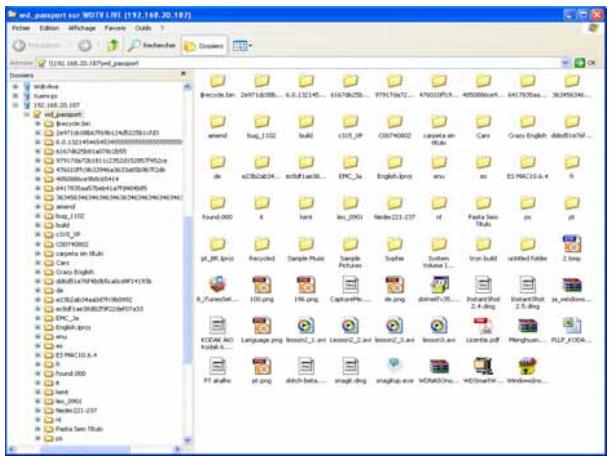Collapse the wd_passport tree node
Image resolution: width=609 pixels, height=457 pixels.
27,114
